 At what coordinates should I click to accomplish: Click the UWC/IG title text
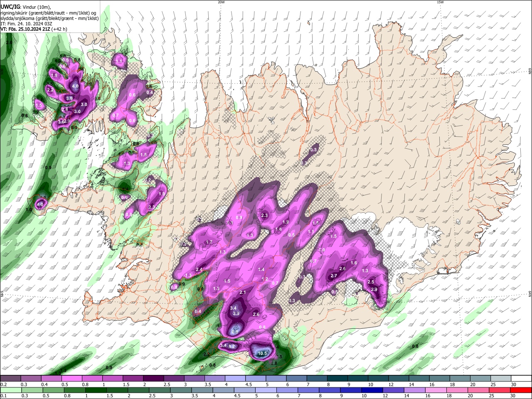[x=10, y=7]
